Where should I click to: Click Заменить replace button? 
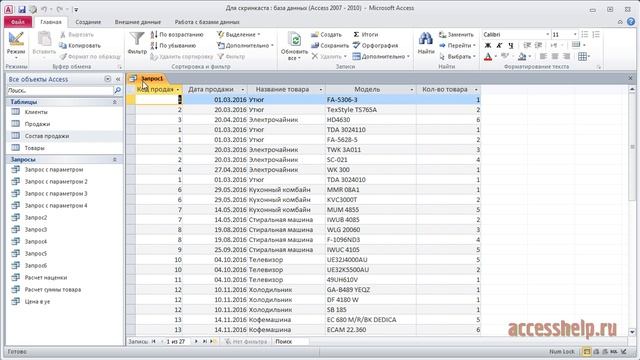point(456,35)
